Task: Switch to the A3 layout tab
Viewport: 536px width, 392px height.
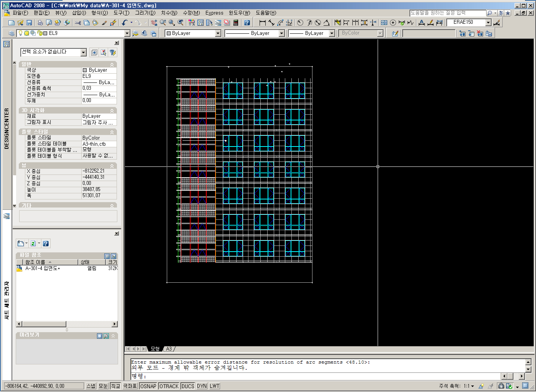Action: 169,349
